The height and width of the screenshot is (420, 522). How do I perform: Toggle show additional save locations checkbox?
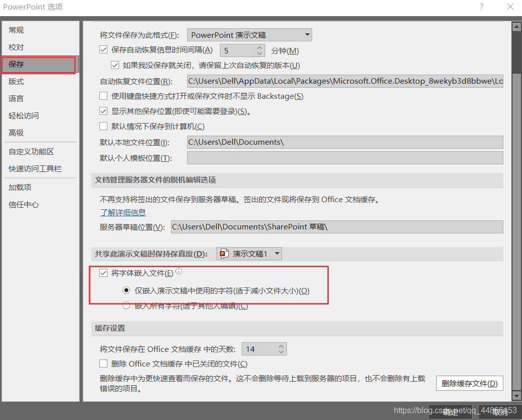point(103,111)
